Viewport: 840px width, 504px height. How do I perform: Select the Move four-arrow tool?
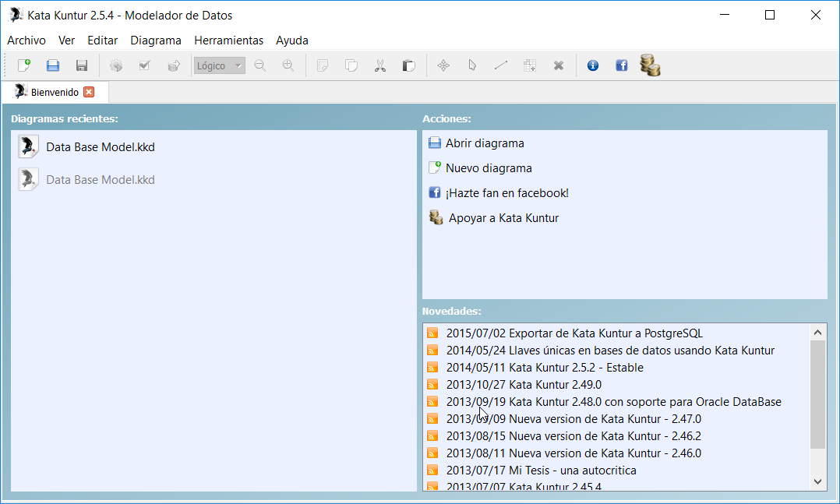point(443,65)
